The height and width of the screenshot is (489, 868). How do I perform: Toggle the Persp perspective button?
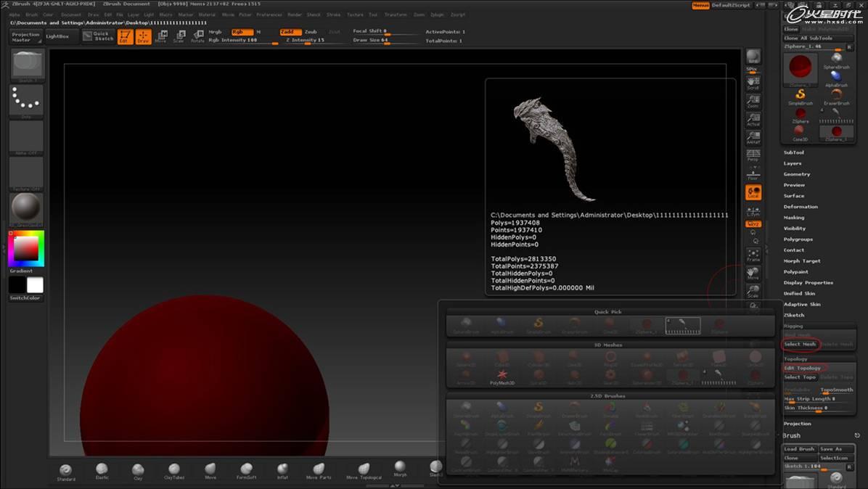click(753, 155)
